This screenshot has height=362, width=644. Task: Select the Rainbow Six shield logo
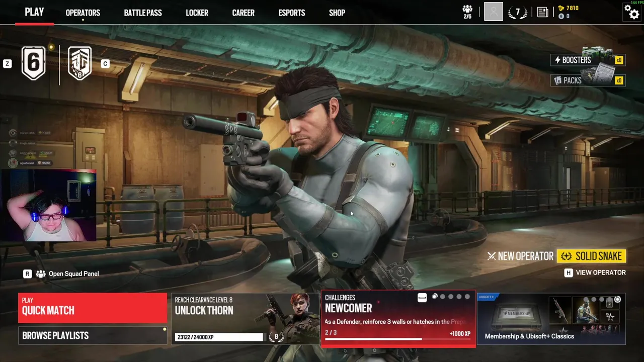pos(34,63)
